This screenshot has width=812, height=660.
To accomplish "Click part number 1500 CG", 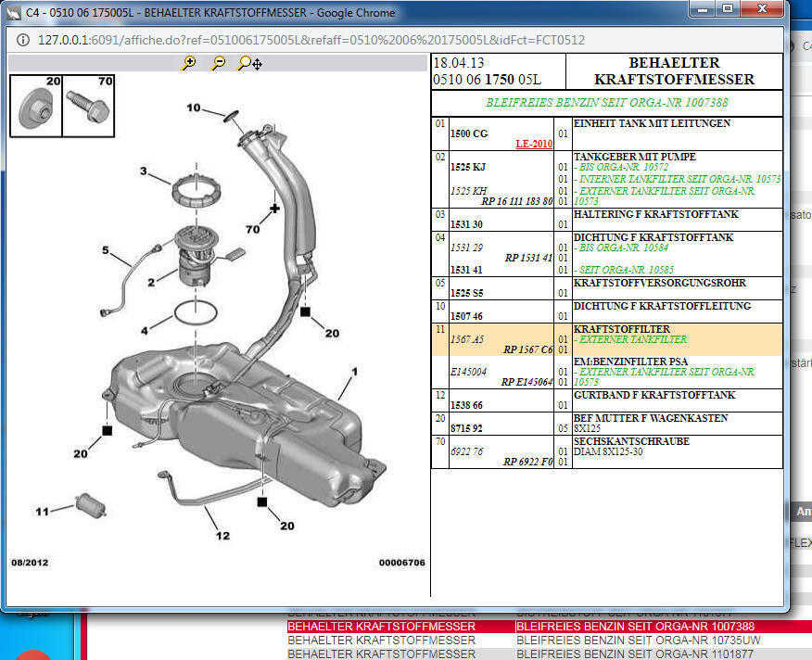I will coord(469,133).
